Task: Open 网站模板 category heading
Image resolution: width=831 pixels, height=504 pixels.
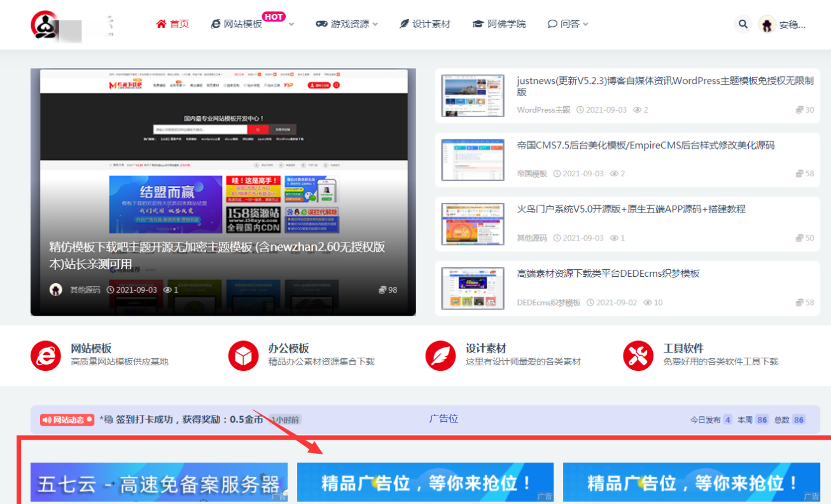Action: [91, 349]
